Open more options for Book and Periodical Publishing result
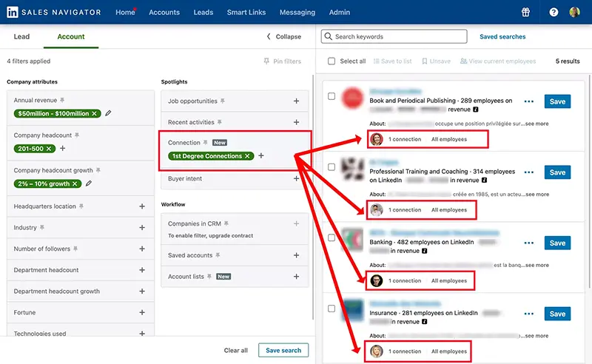The width and height of the screenshot is (592, 364). (529, 101)
